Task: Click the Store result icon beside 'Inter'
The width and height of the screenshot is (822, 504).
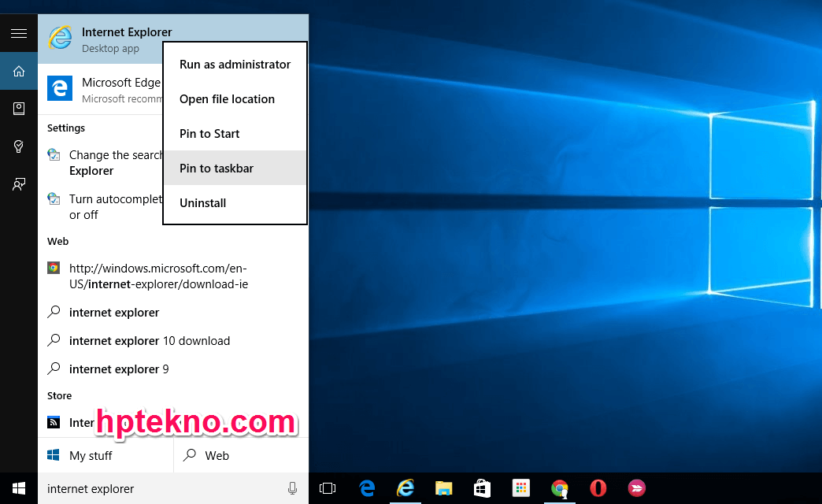Action: [54, 422]
